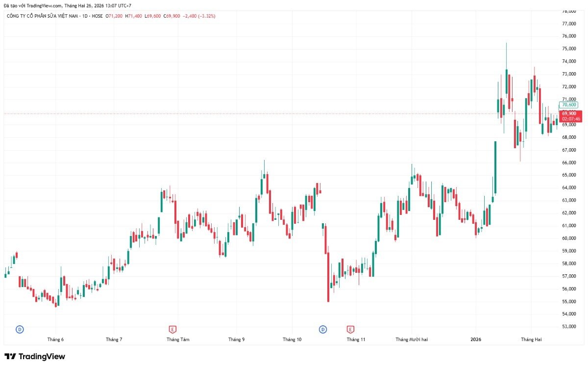
Task: Click the earnings E marker near Tháng 11
Action: (x=350, y=329)
